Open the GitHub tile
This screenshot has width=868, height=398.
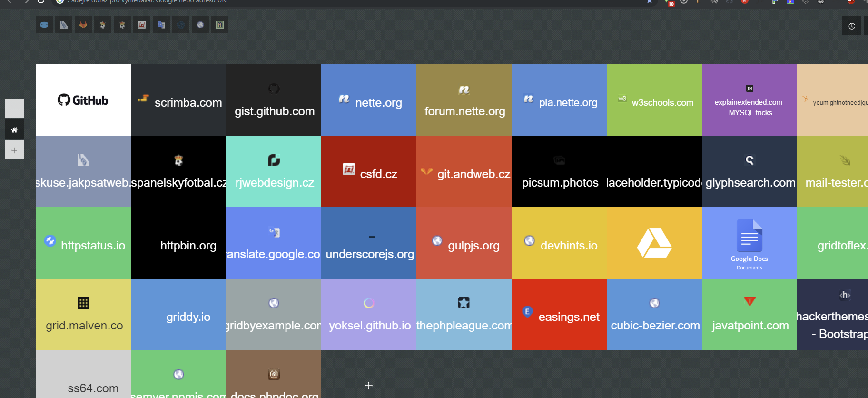pyautogui.click(x=83, y=100)
